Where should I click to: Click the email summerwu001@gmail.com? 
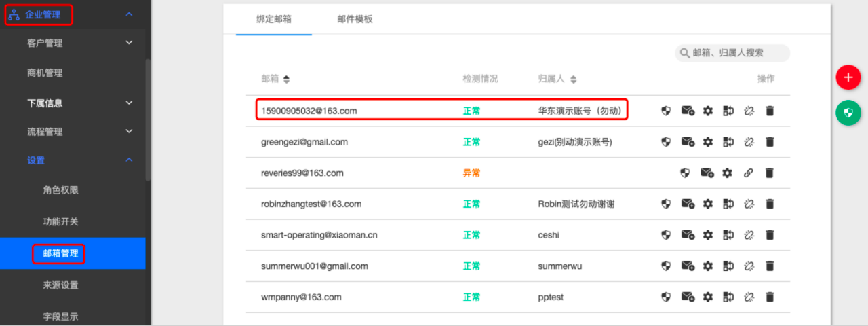pyautogui.click(x=315, y=266)
